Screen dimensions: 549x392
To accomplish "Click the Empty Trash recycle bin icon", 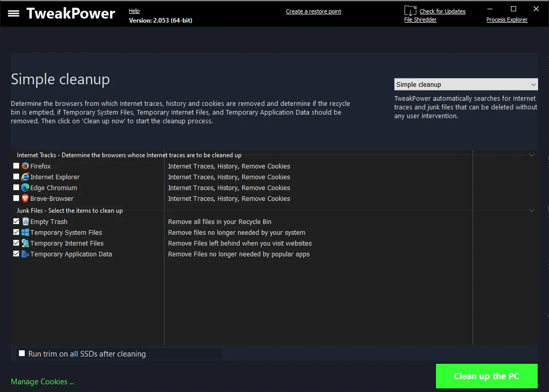I will coord(25,221).
